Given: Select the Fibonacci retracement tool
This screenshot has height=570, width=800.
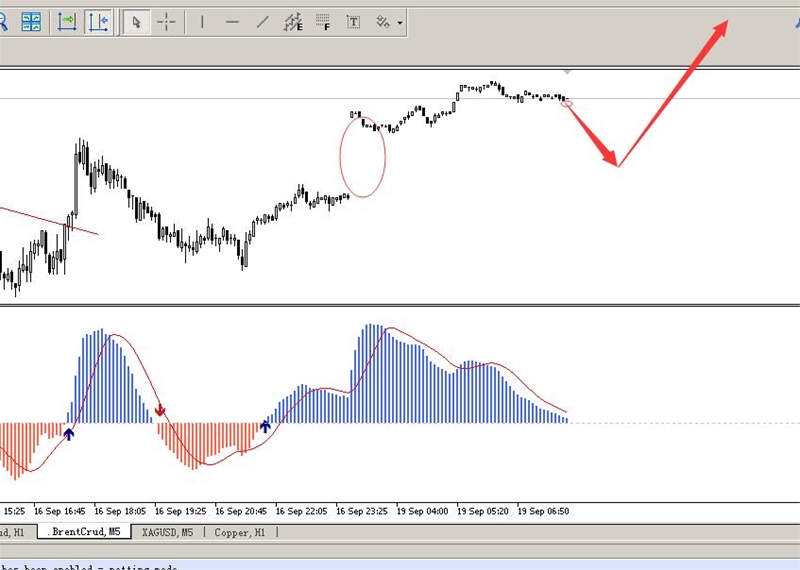Looking at the screenshot, I should click(x=323, y=22).
